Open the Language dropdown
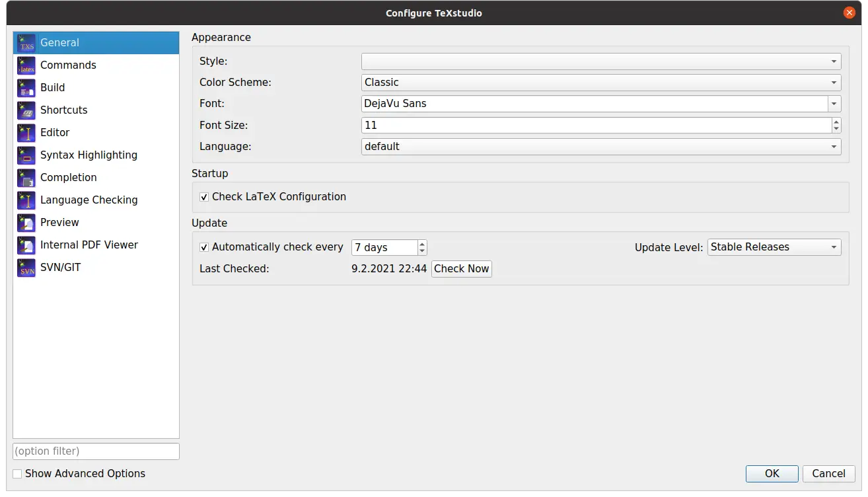This screenshot has height=497, width=868. [601, 147]
